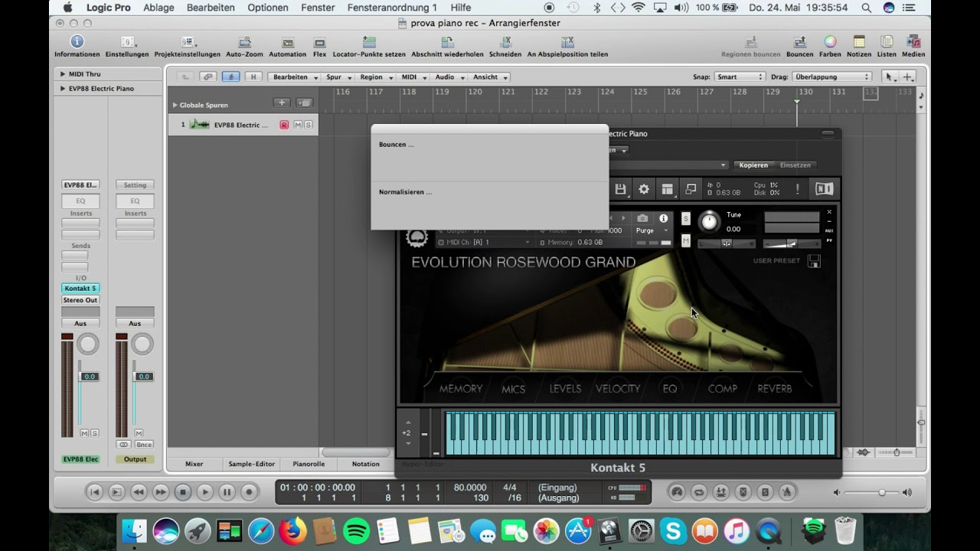Toggle Automation view from the toolbar
The image size is (980, 551).
pyautogui.click(x=288, y=42)
